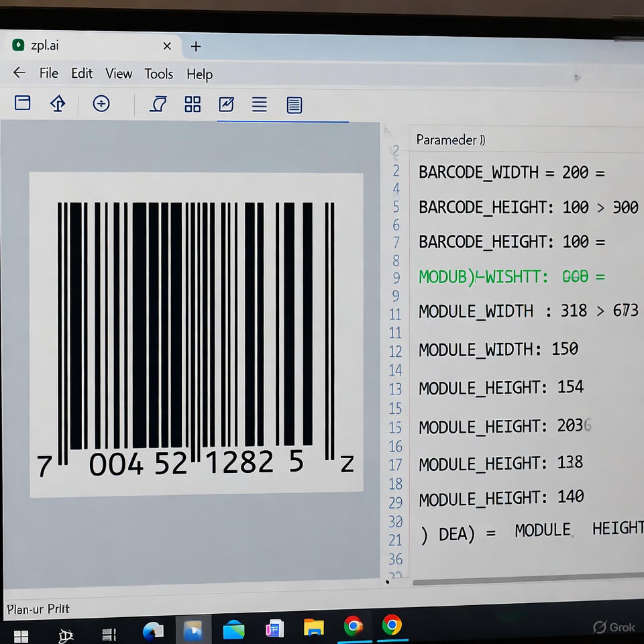Open the View menu

(119, 74)
